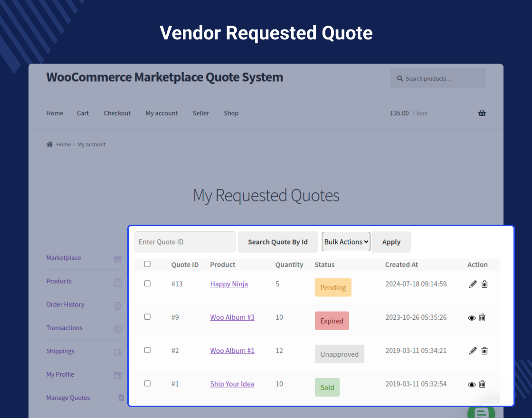Click the Products sidebar icon
The height and width of the screenshot is (418, 532).
(x=118, y=282)
